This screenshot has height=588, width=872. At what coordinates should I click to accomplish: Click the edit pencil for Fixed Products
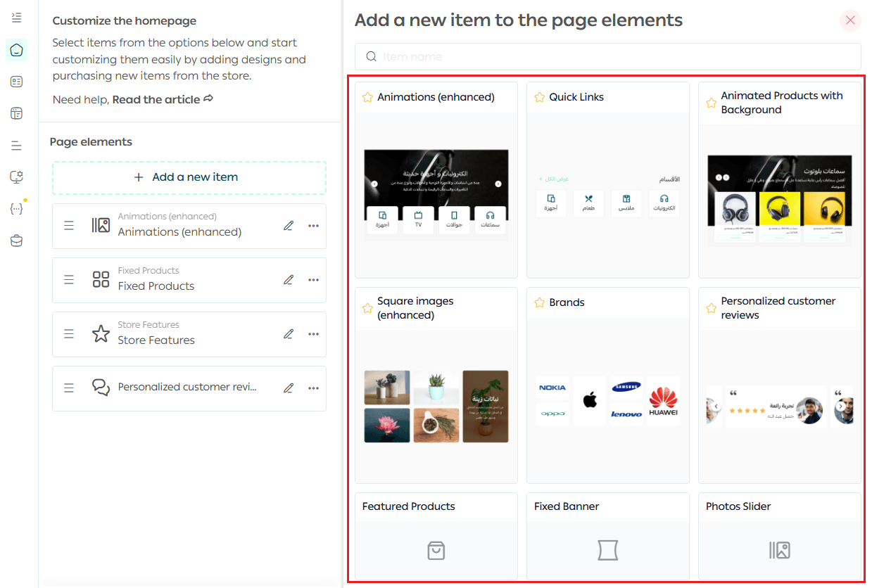click(288, 280)
